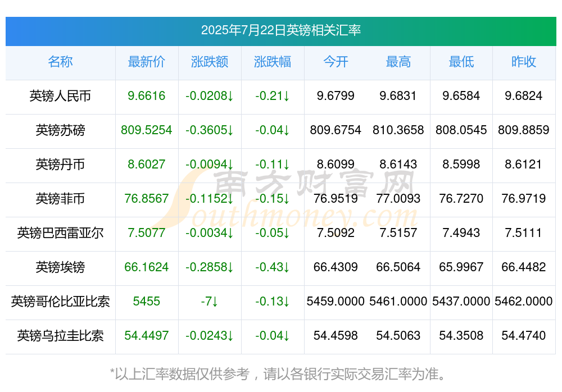
Task: Click high value 810.3658
Action: [x=398, y=130]
